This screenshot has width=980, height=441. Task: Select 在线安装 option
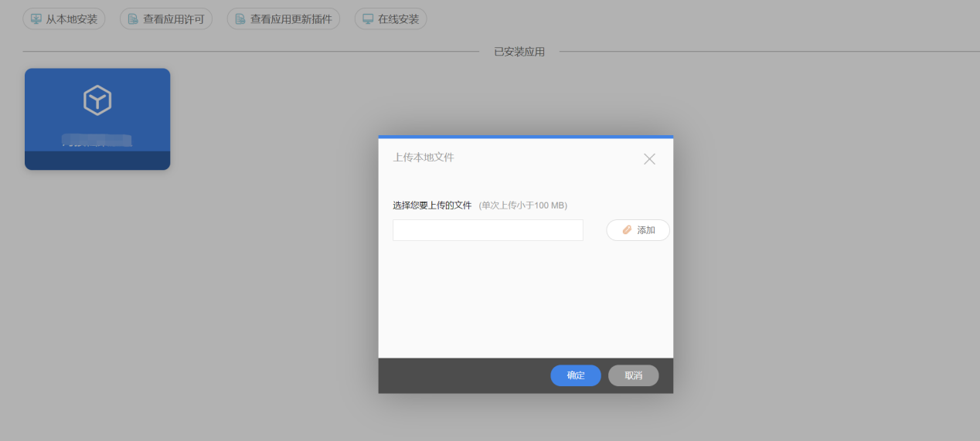(390, 19)
